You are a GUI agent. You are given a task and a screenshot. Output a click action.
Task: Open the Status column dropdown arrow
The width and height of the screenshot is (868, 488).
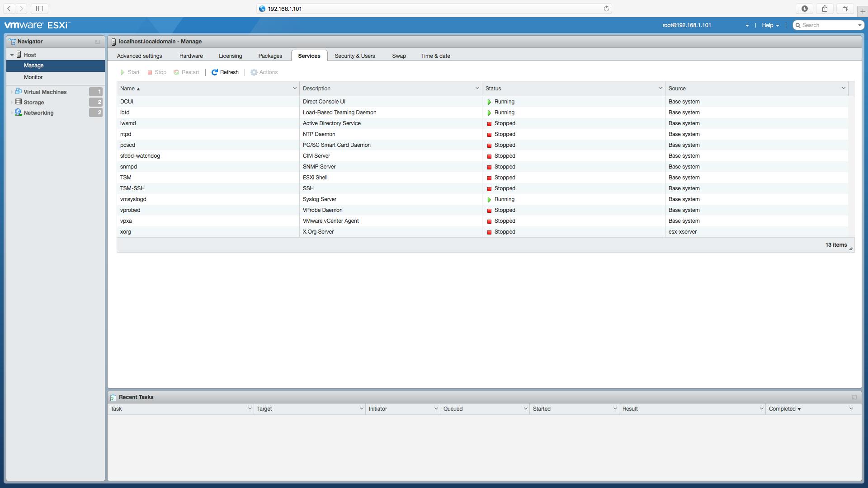coord(660,89)
